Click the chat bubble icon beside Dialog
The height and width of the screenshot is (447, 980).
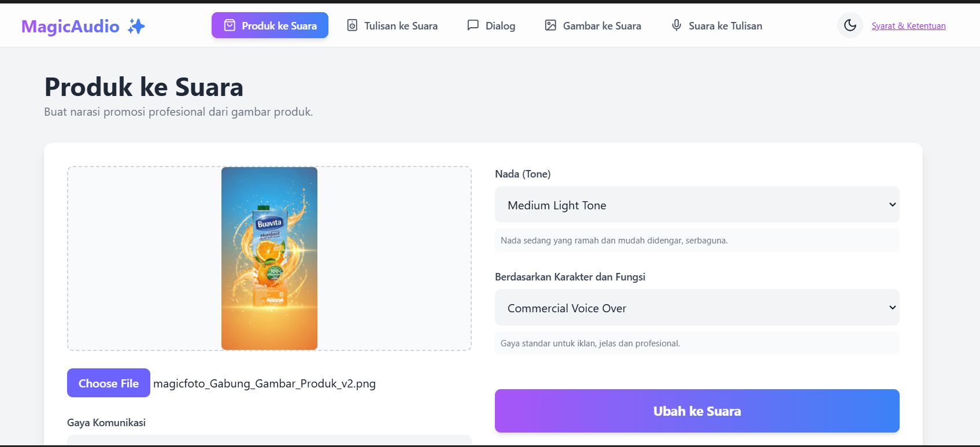(473, 25)
